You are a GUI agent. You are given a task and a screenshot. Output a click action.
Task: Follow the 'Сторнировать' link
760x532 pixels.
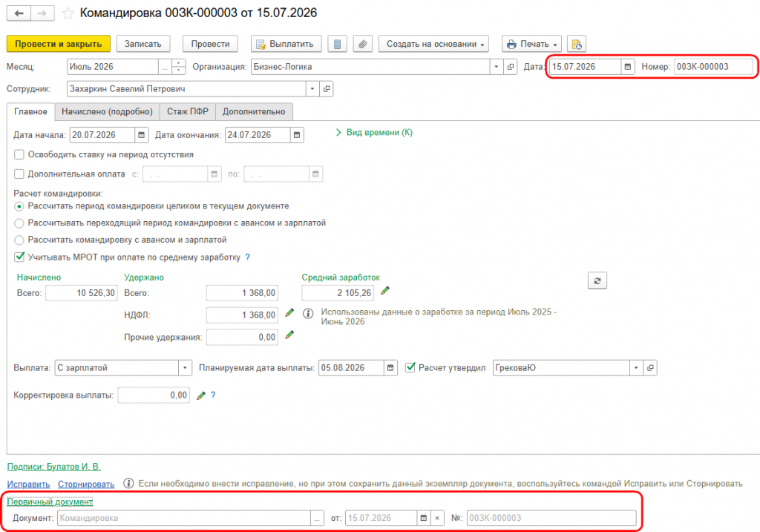(x=86, y=484)
